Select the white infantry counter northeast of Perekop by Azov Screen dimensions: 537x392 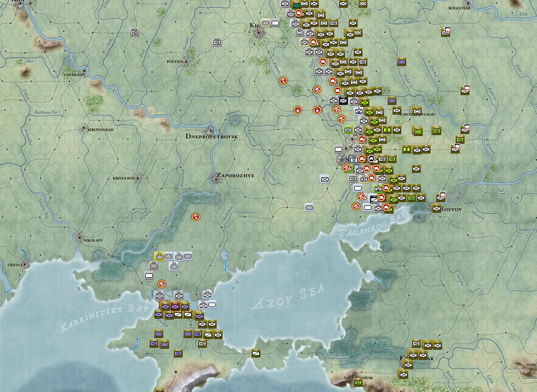tap(207, 294)
